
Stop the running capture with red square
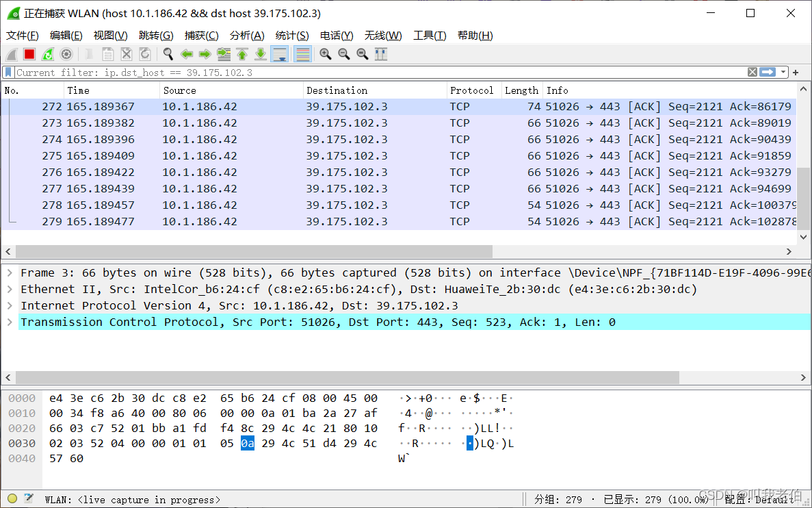pyautogui.click(x=29, y=54)
